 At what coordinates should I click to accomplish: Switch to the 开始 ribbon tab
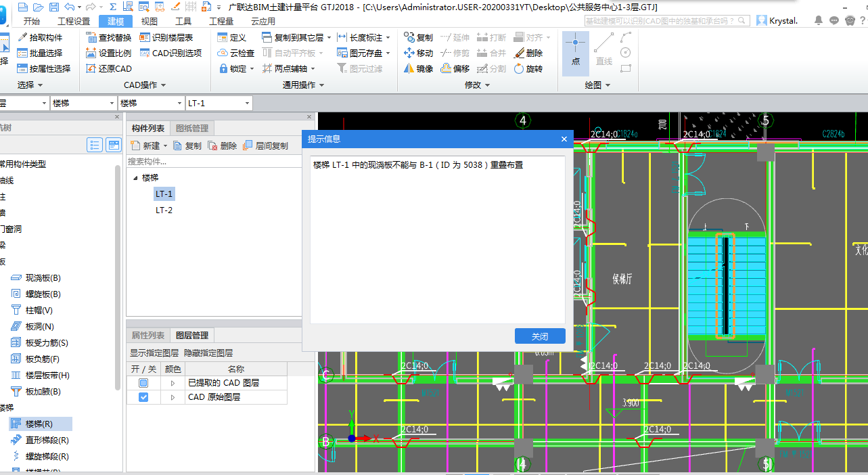click(x=31, y=21)
